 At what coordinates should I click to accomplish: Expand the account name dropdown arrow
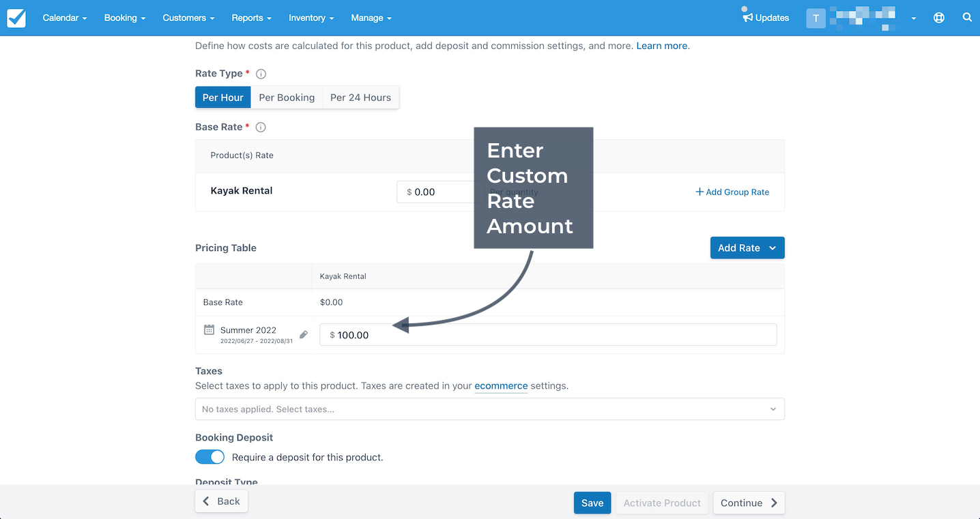914,19
